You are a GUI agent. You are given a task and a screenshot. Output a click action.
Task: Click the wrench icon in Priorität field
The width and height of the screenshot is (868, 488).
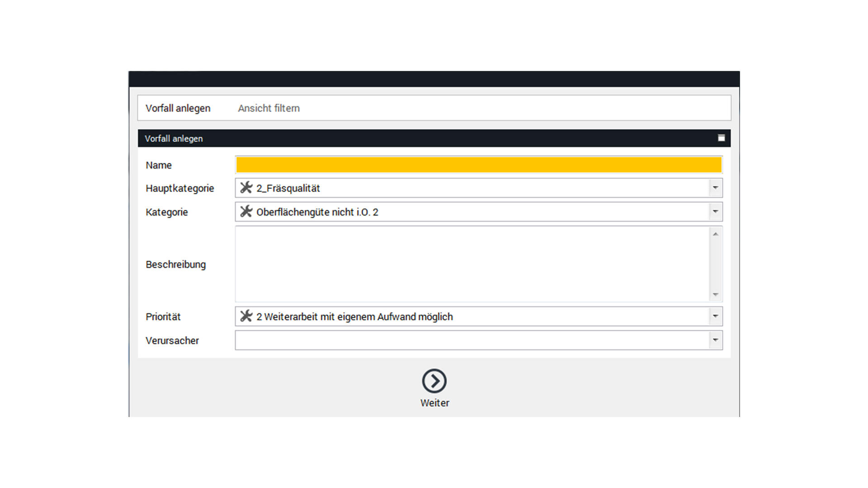click(246, 316)
